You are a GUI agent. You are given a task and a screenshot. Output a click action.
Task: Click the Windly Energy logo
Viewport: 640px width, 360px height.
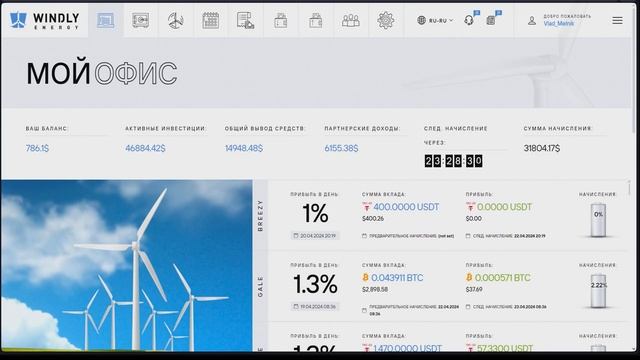[x=44, y=20]
